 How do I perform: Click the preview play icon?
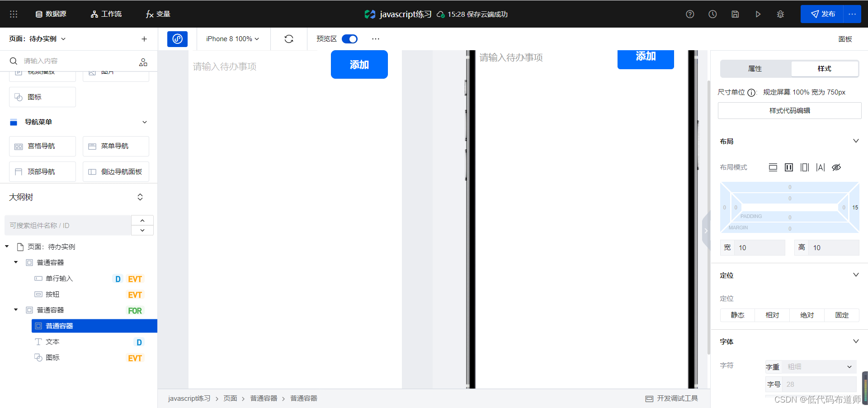(x=758, y=14)
